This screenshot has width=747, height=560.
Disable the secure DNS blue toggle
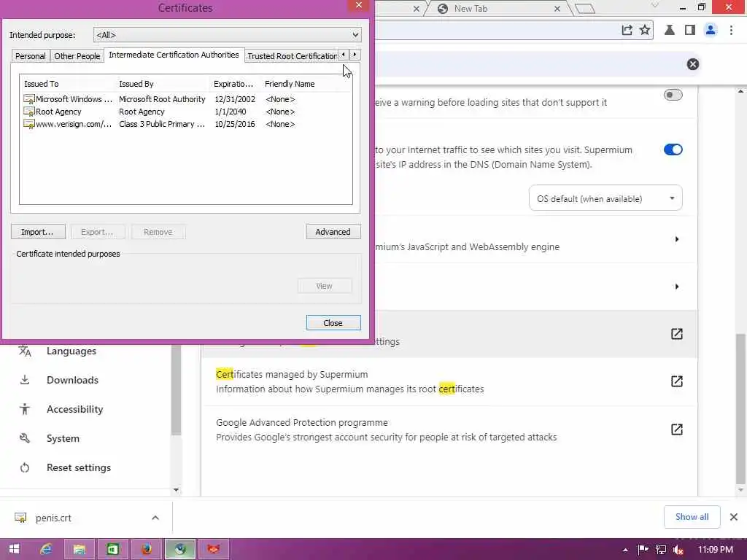tap(673, 149)
